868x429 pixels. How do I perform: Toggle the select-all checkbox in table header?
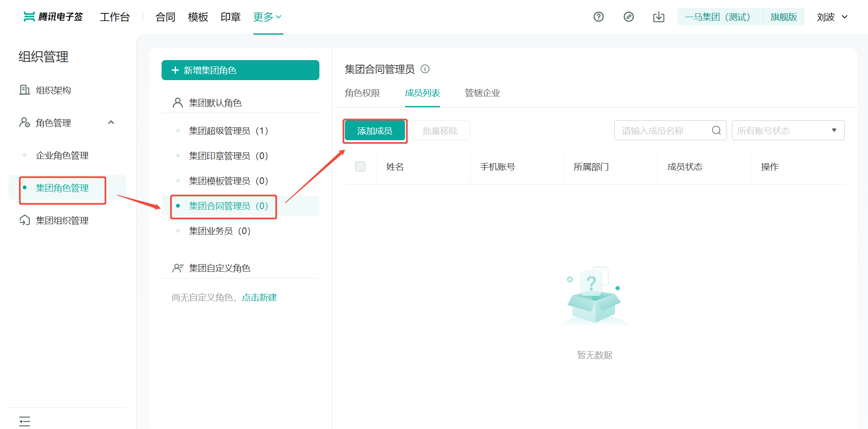click(x=360, y=167)
